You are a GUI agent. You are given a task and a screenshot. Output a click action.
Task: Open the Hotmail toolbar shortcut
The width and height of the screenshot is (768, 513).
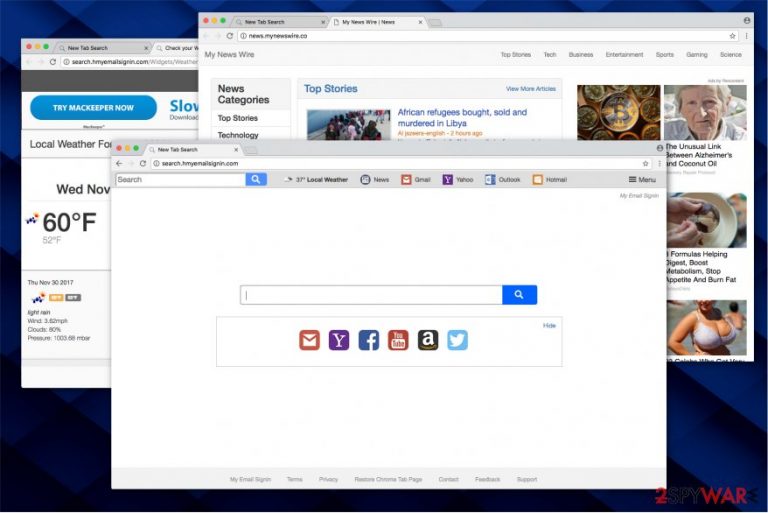click(x=550, y=180)
